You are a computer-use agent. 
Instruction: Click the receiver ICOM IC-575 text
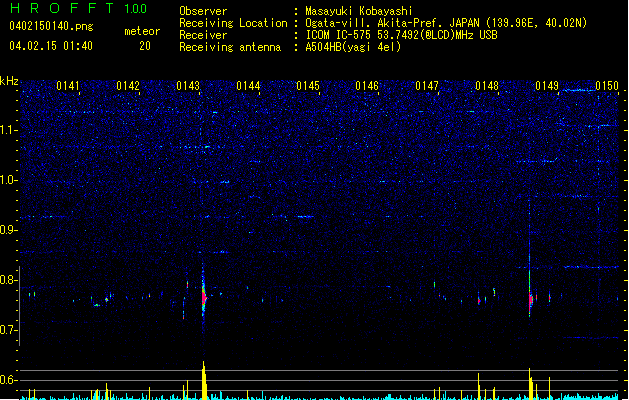coord(402,35)
